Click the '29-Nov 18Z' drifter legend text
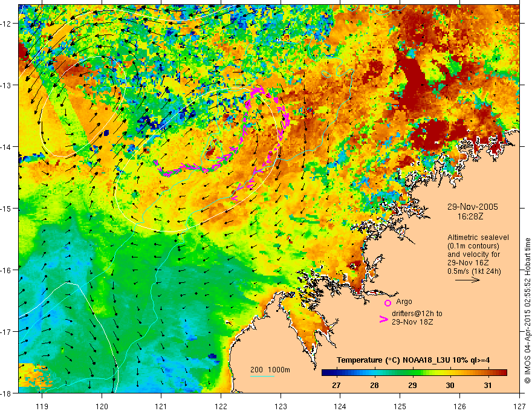Viewport: 532px width, 411px height. [x=412, y=322]
